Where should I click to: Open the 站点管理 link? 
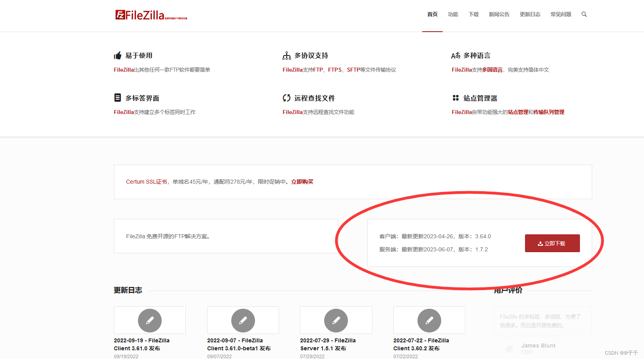tap(518, 112)
